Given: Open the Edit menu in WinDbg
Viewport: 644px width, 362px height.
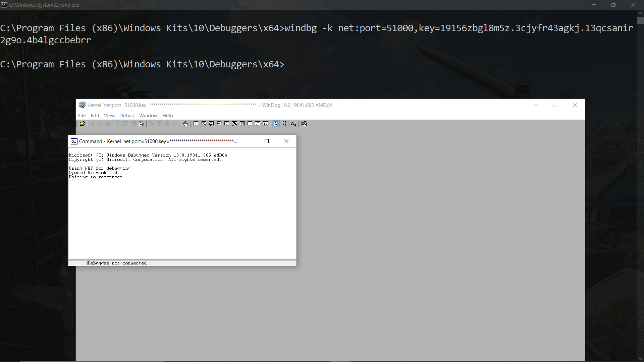Looking at the screenshot, I should [x=95, y=116].
